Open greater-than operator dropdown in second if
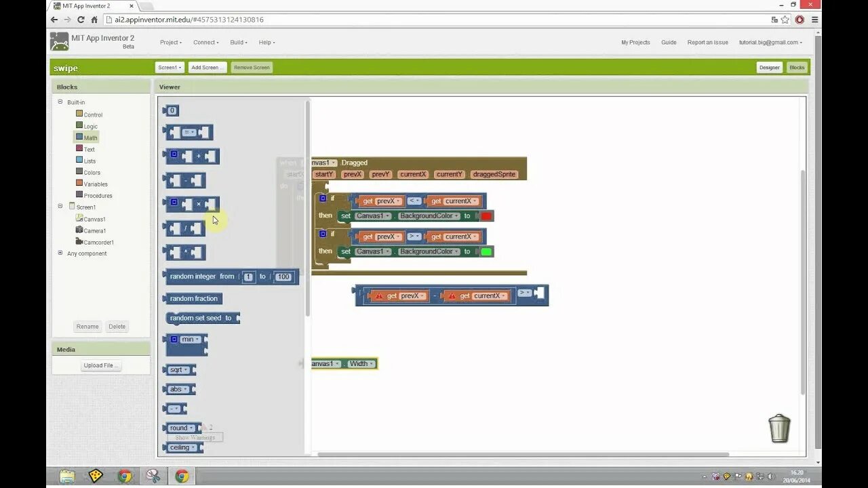The width and height of the screenshot is (868, 488). click(414, 236)
